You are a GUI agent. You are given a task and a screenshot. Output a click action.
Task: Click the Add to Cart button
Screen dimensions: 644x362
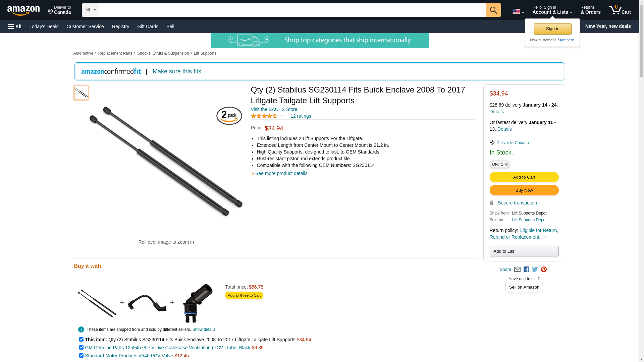click(524, 177)
